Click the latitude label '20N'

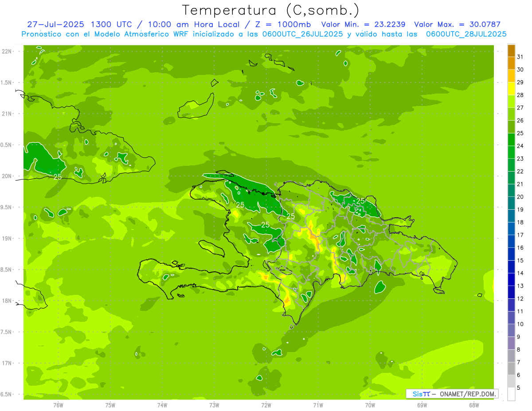tap(8, 176)
